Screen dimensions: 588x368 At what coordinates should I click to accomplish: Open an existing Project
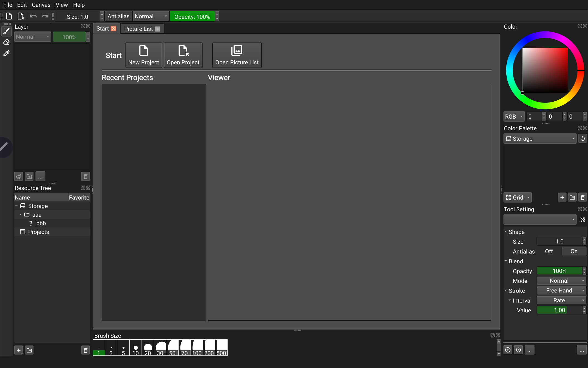[x=183, y=55]
